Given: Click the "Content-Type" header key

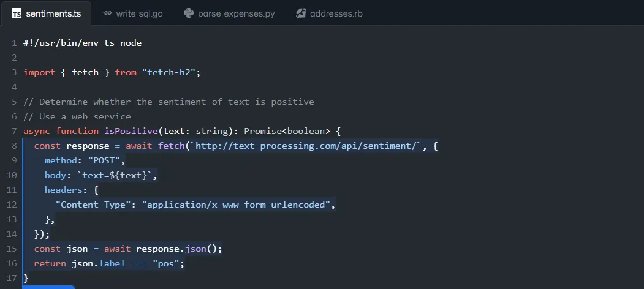Looking at the screenshot, I should pyautogui.click(x=93, y=205).
